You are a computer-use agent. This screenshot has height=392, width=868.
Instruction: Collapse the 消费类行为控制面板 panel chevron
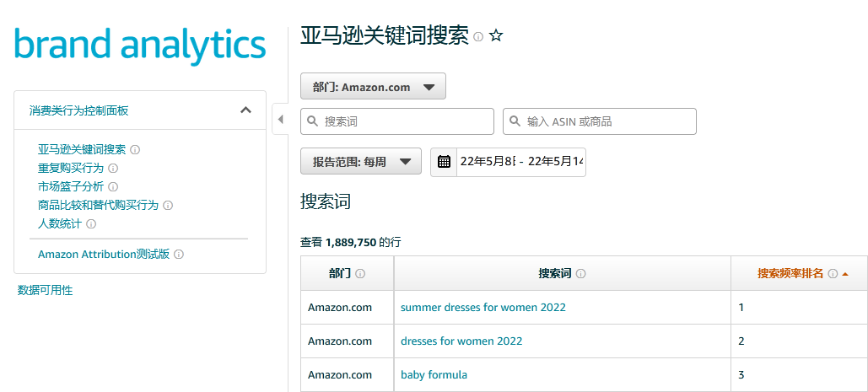245,110
